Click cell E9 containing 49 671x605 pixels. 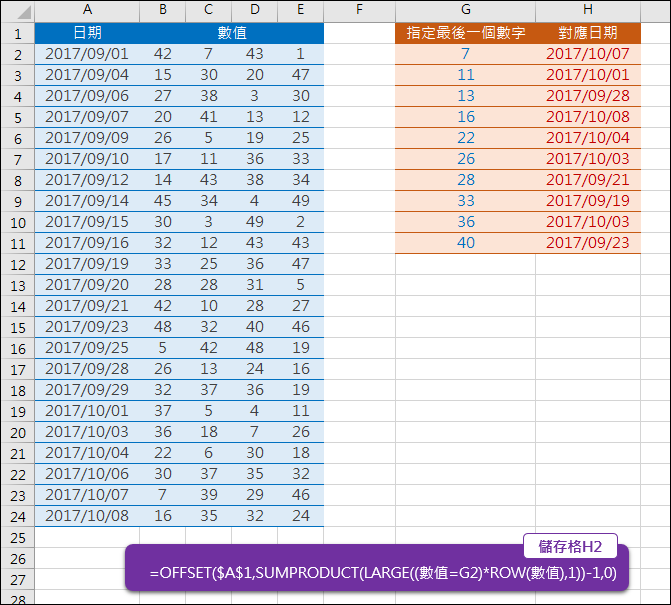300,201
